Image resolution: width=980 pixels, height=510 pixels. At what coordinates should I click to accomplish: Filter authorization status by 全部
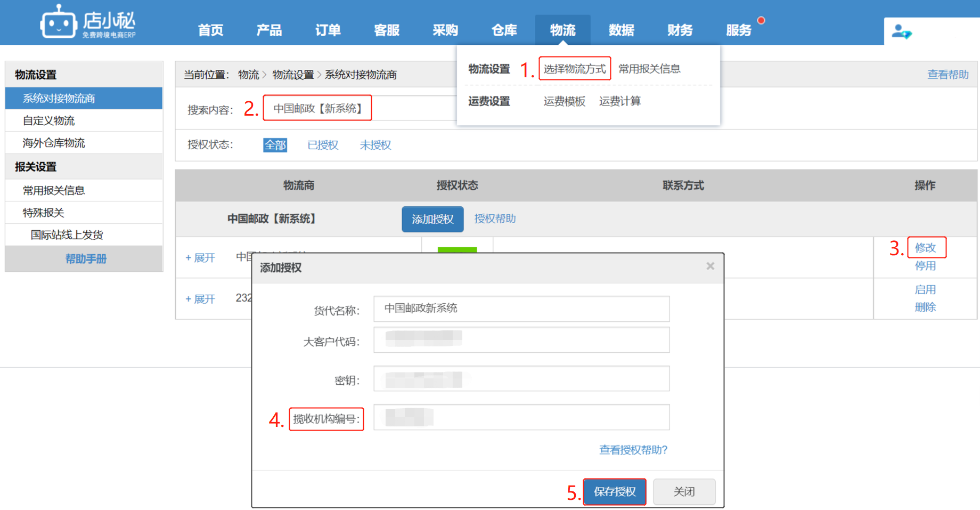(x=275, y=145)
